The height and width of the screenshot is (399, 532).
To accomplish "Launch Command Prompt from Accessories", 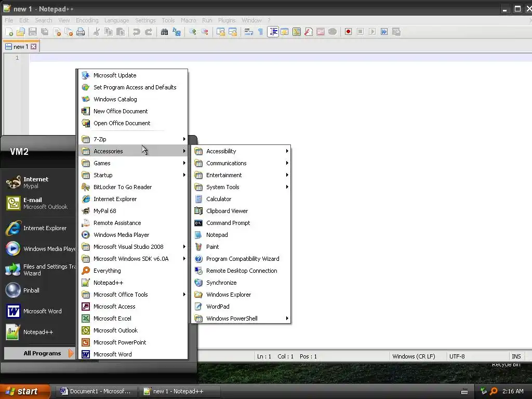I will [x=241, y=223].
